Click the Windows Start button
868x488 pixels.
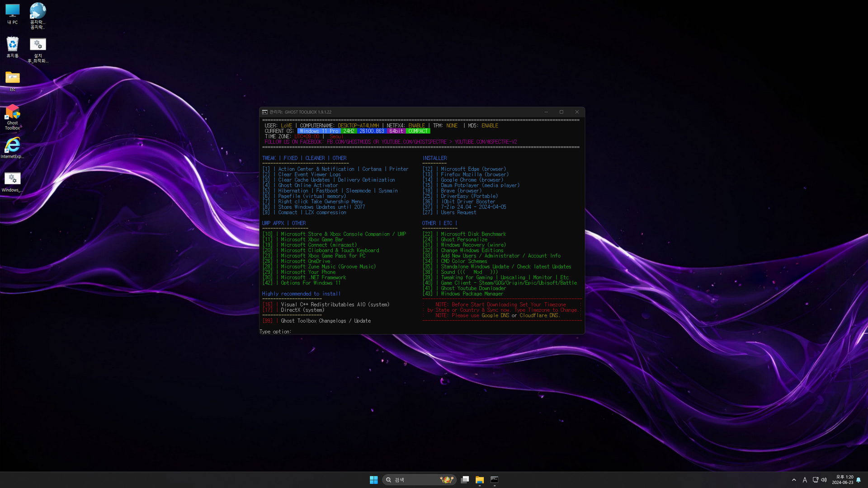pos(373,480)
